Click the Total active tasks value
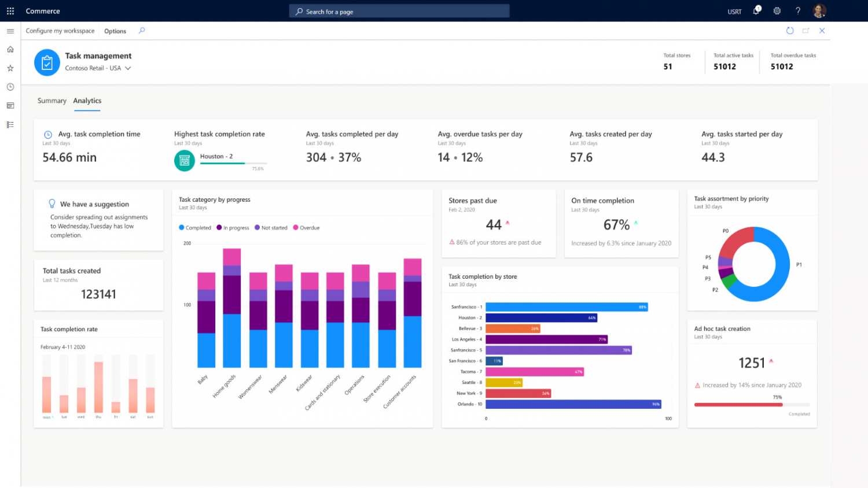Viewport: 868px width, 488px height. pyautogui.click(x=724, y=66)
